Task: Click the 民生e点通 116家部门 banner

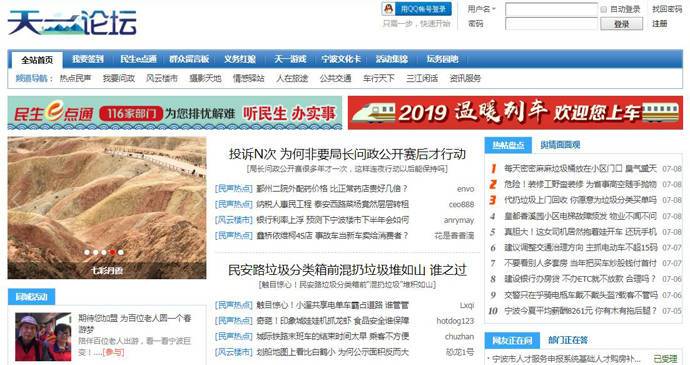Action: [175, 113]
